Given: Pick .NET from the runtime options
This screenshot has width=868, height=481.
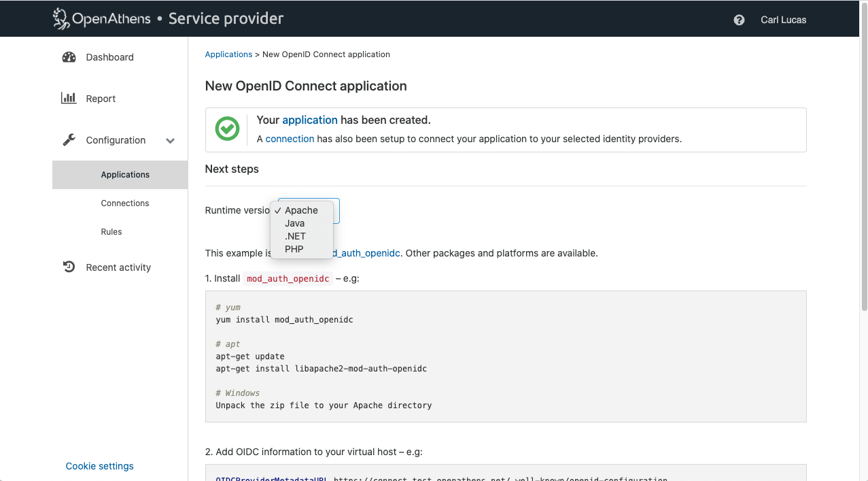Looking at the screenshot, I should coord(295,236).
